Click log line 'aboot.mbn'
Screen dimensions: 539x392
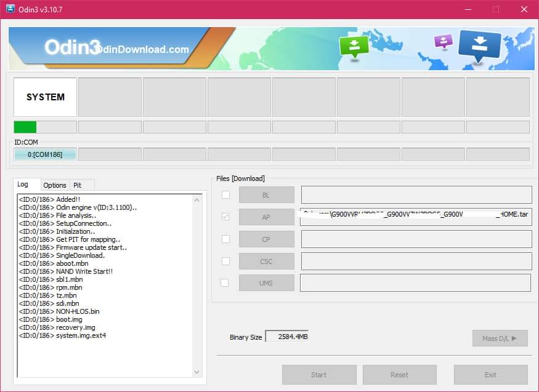click(x=54, y=263)
